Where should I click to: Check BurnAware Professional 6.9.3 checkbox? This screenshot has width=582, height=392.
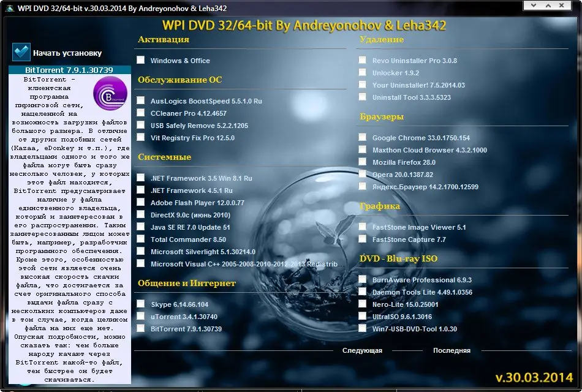(x=363, y=279)
